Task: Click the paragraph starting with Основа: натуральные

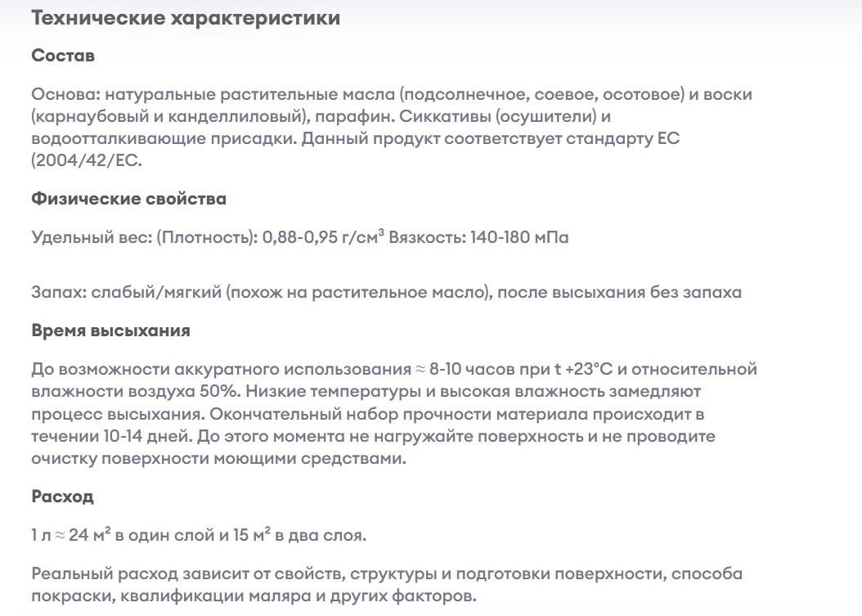Action: pyautogui.click(x=392, y=127)
